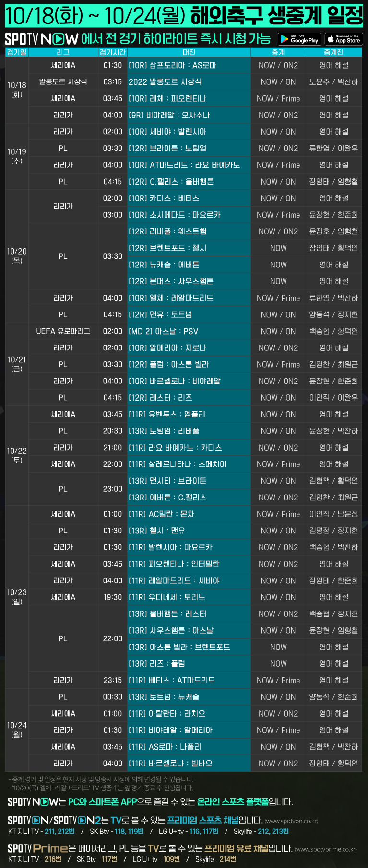Viewport: 368px width, 868px height.
Task: Select the match [11R] 유벤투스 : 엠폴리
Action: 189,414
